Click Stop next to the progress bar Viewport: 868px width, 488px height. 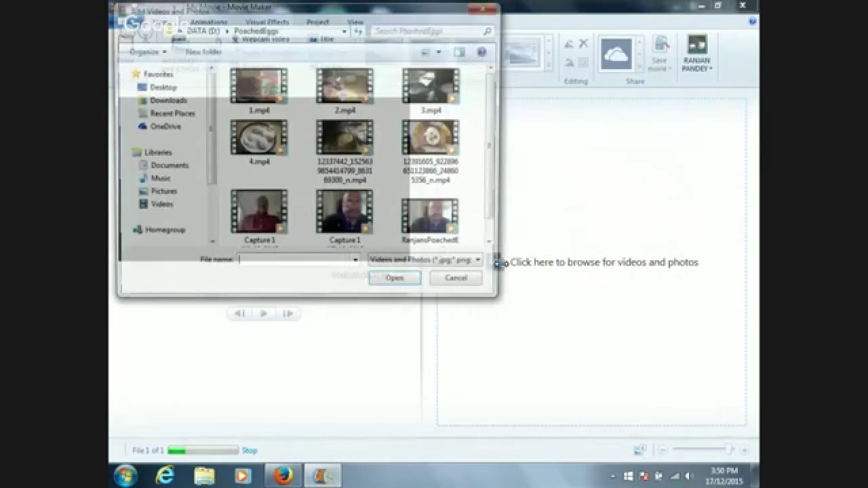coord(250,450)
